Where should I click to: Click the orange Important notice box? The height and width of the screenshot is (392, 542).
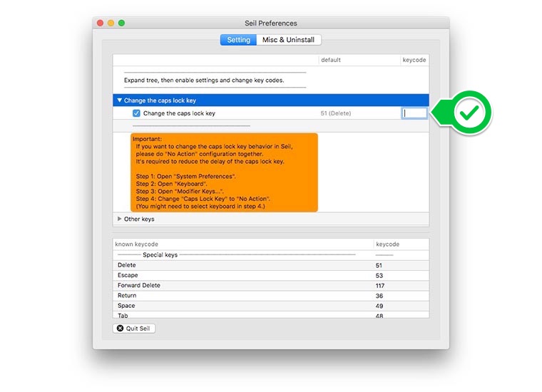[x=224, y=172]
